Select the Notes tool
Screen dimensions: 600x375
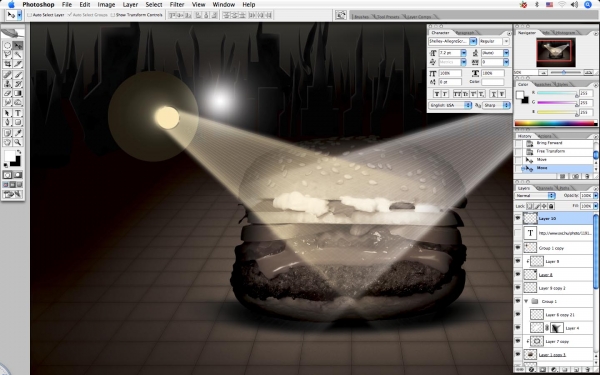point(7,133)
